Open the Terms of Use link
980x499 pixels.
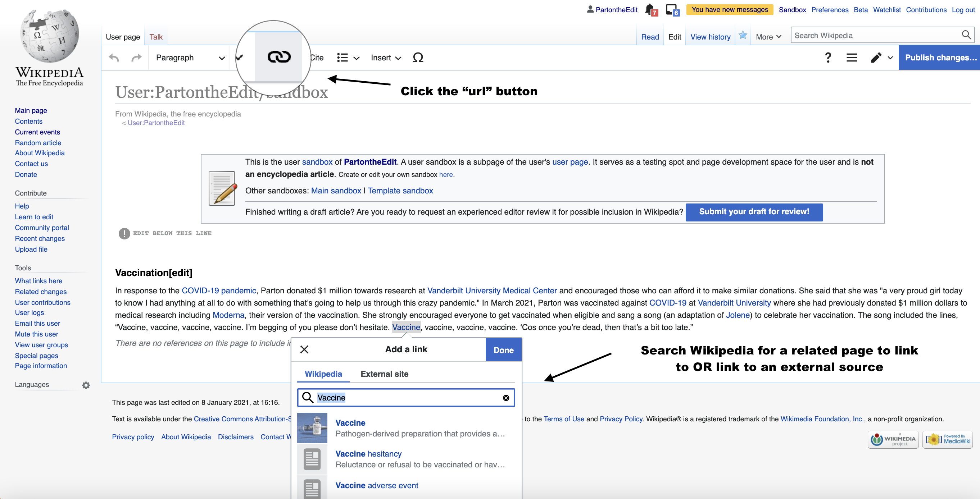(x=564, y=419)
